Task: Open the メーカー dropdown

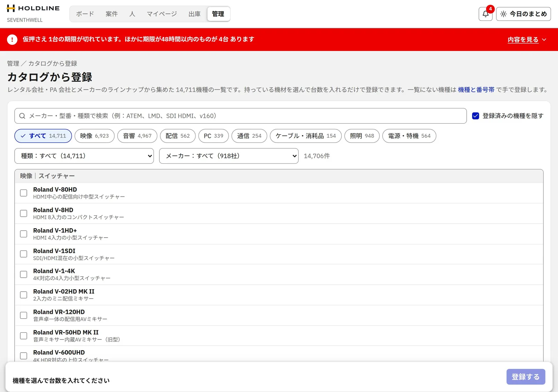Action: point(229,156)
